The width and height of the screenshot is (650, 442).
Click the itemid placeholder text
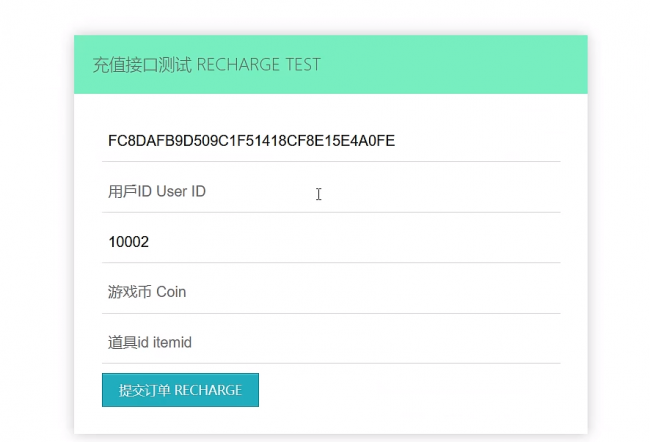click(172, 342)
